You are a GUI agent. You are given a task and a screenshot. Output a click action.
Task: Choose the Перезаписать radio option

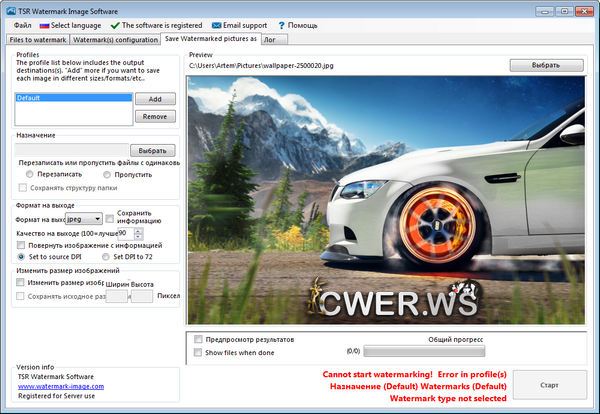29,174
